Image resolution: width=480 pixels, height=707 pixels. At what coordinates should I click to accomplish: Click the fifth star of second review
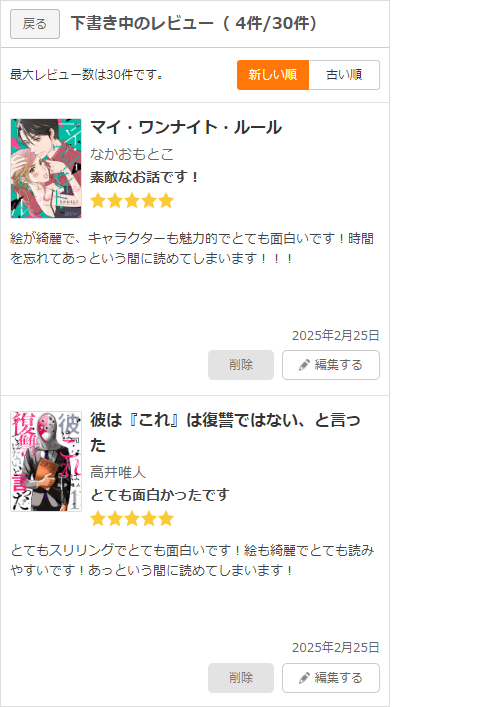166,519
